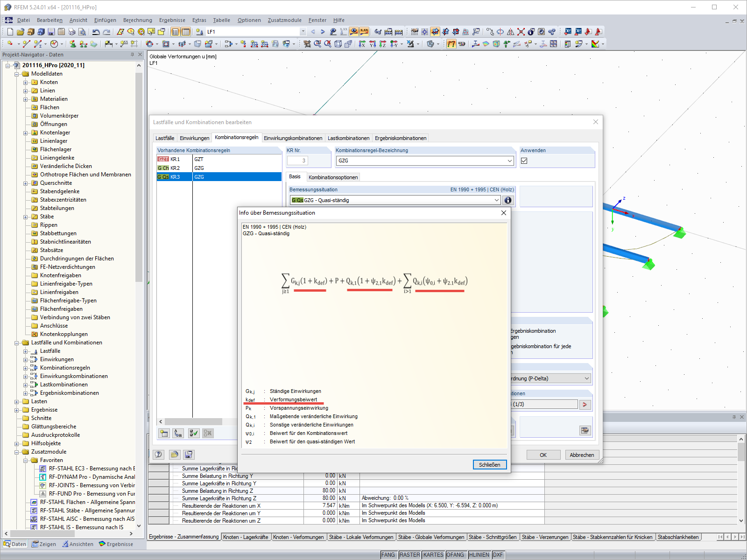Toggle DXF in the status bar

(498, 555)
